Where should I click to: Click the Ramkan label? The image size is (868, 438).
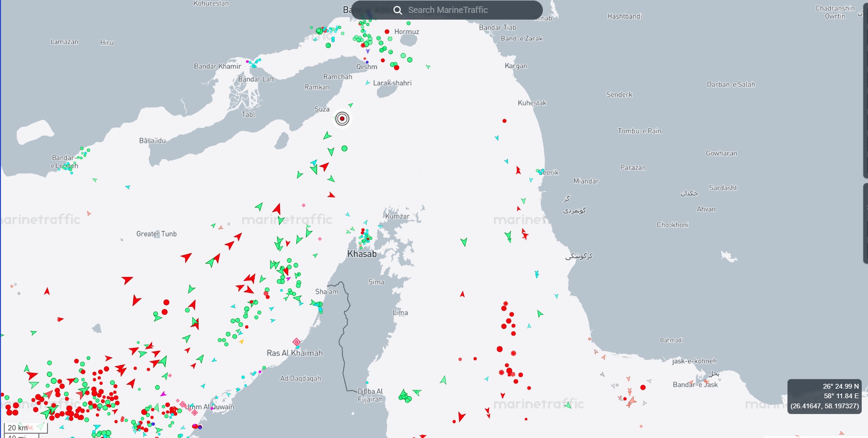[317, 87]
